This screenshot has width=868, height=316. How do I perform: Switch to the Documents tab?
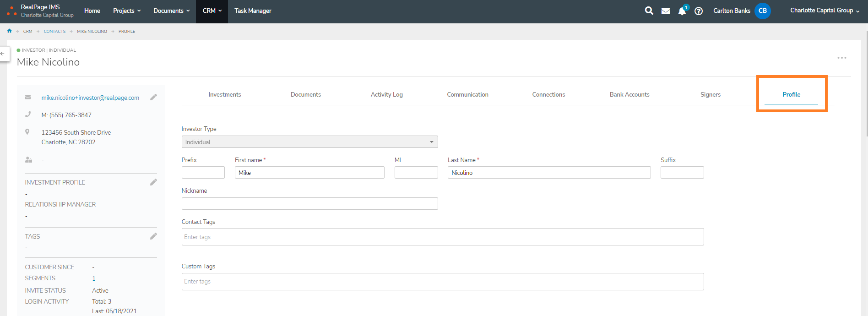coord(306,95)
